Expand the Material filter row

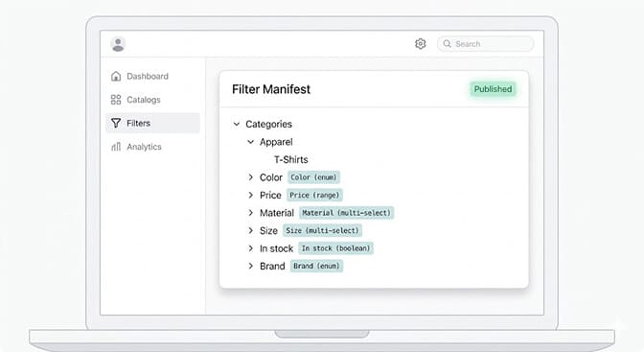point(250,213)
